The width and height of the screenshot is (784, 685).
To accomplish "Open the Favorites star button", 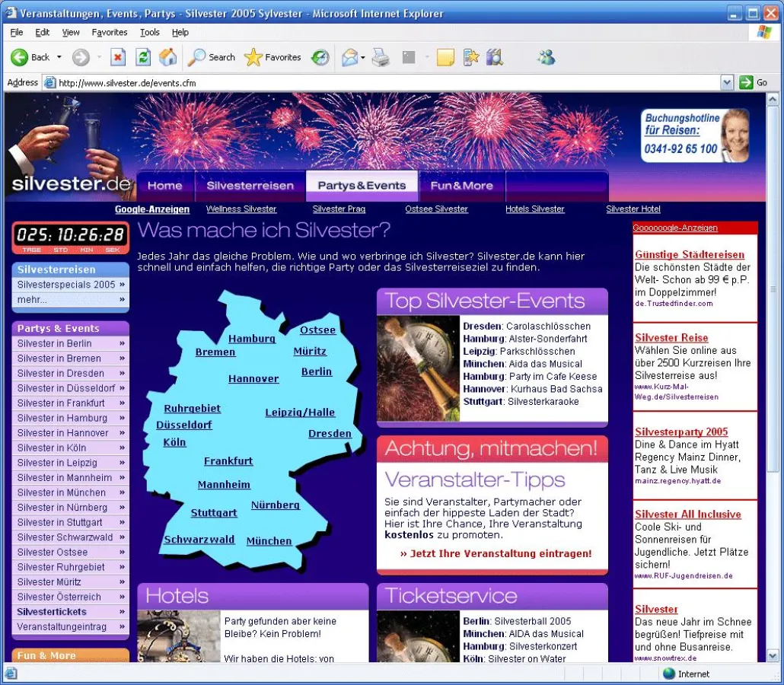I will pos(272,58).
